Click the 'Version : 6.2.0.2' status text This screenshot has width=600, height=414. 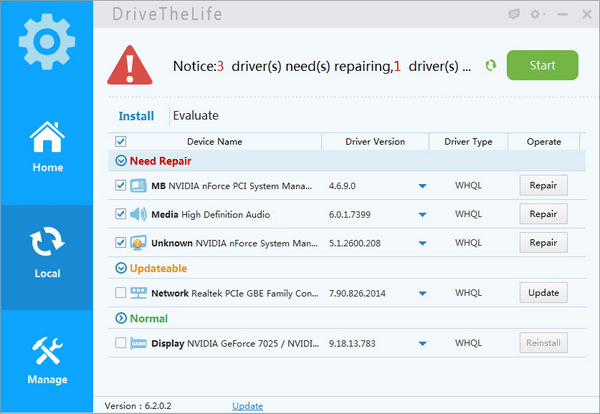(x=138, y=406)
